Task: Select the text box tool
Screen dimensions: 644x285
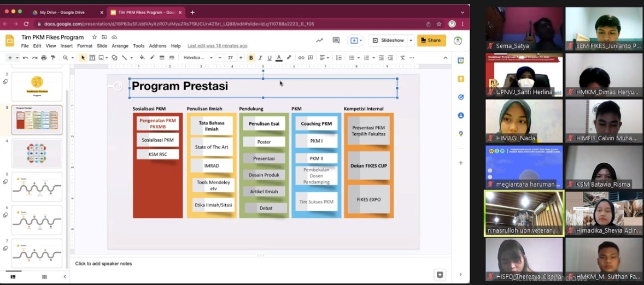Action: [92, 58]
